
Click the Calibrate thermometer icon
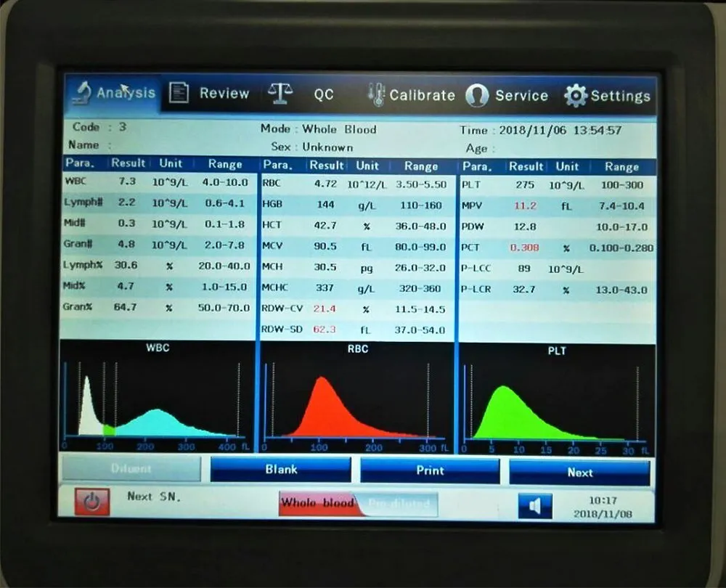[x=376, y=95]
